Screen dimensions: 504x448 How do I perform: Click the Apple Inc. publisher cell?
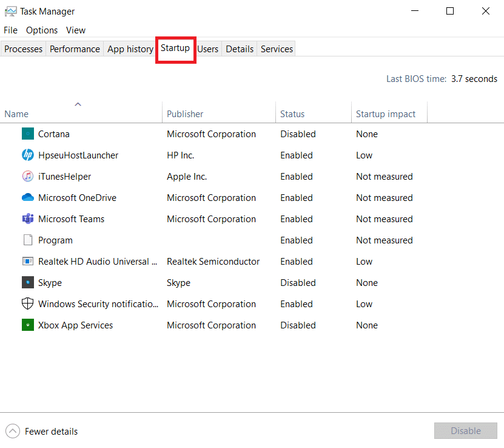pos(187,176)
